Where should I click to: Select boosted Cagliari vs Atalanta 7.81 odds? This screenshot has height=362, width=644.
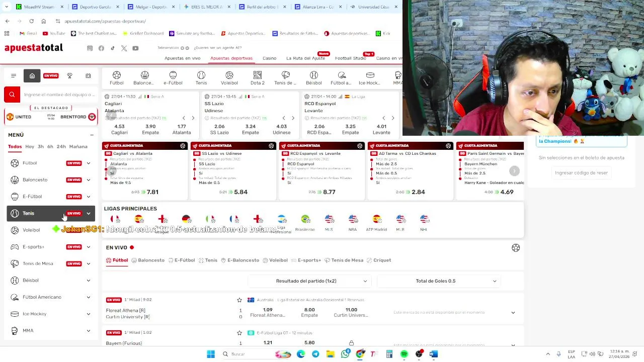145,192
